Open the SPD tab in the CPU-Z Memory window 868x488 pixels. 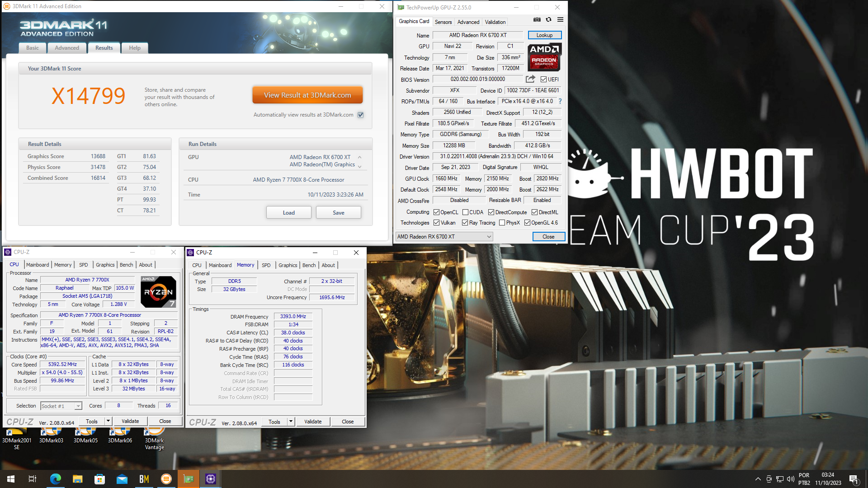[266, 265]
